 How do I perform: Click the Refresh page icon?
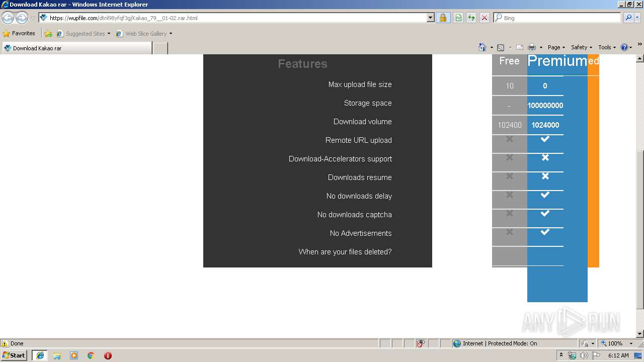[471, 18]
